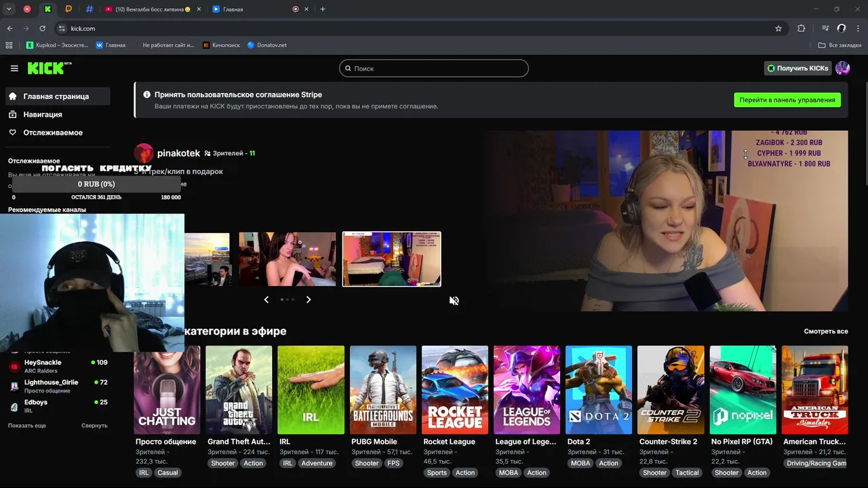Click the KICK logo
Screen dimensions: 868x488
[x=49, y=68]
